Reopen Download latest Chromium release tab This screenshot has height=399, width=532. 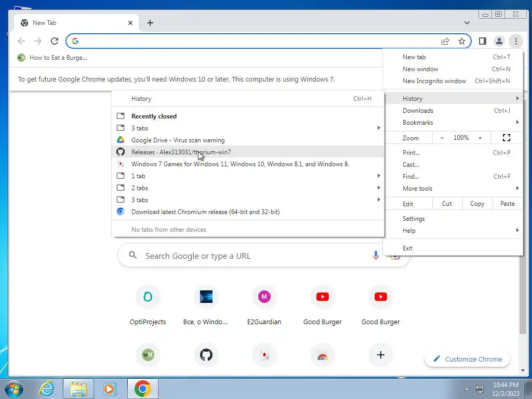pos(248,212)
